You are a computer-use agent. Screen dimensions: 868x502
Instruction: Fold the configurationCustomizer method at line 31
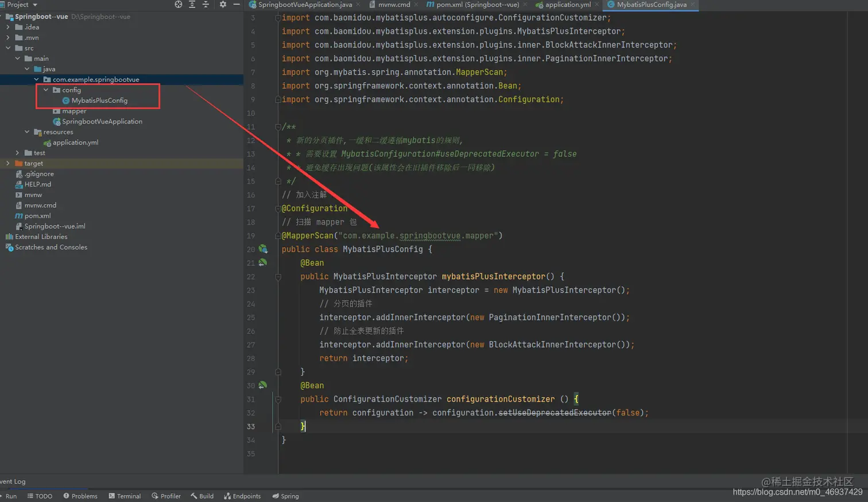point(278,399)
